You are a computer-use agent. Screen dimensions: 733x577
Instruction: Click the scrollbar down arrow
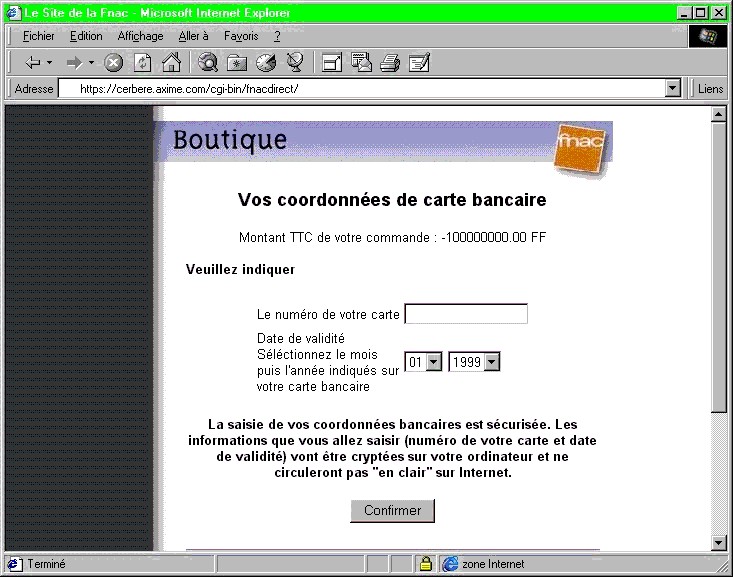click(719, 542)
